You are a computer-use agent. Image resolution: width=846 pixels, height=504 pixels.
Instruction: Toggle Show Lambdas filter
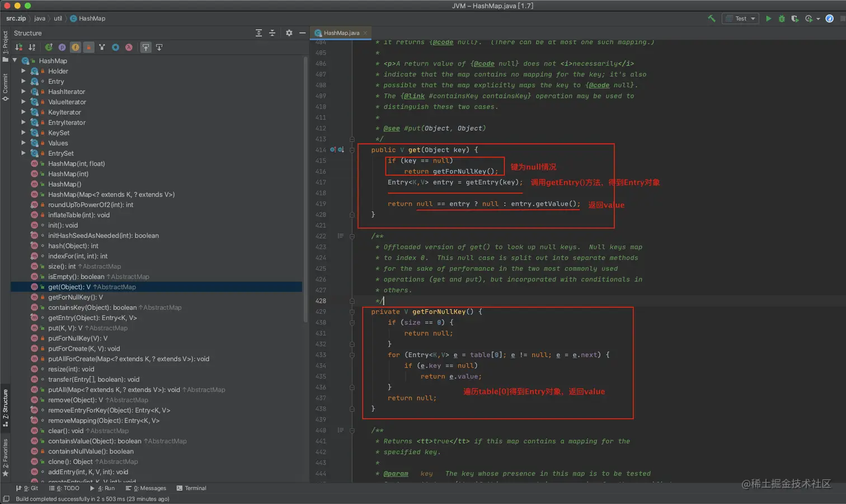pos(129,48)
